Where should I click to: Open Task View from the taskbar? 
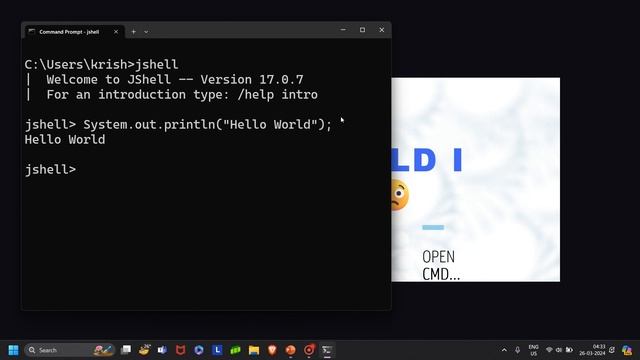[126, 350]
